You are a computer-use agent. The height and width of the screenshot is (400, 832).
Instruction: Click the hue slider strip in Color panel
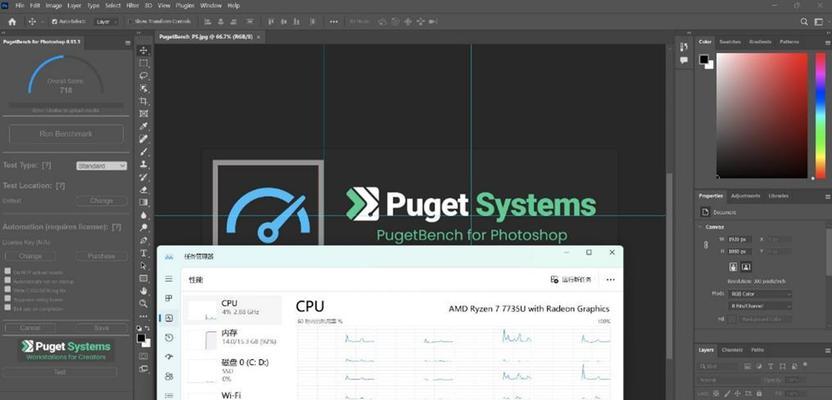click(820, 116)
